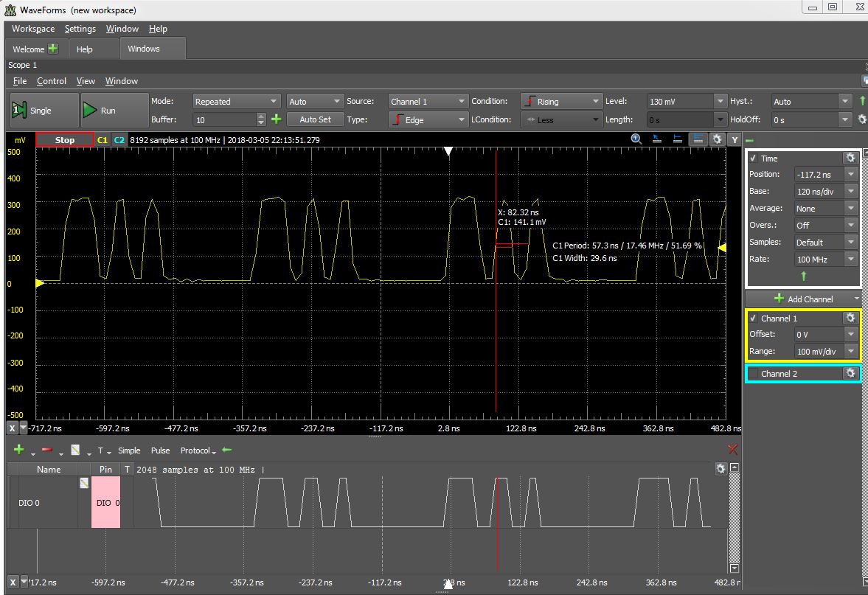Viewport: 868px width, 595px height.
Task: Click the Buffer number stepper
Action: tap(261, 119)
